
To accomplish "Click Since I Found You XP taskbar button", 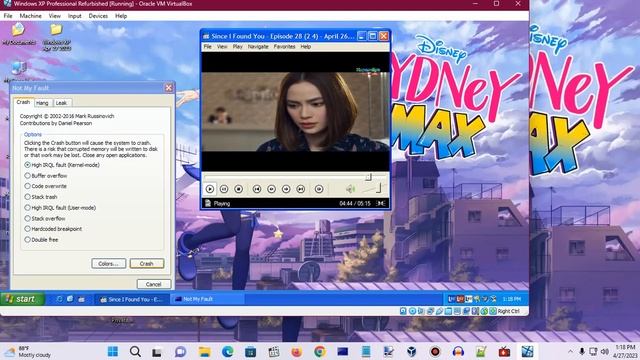I will coord(131,299).
